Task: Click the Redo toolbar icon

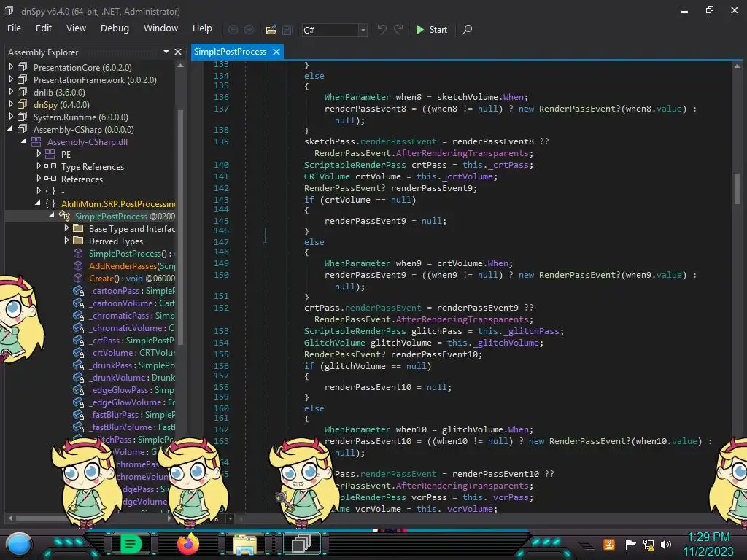Action: (x=398, y=29)
